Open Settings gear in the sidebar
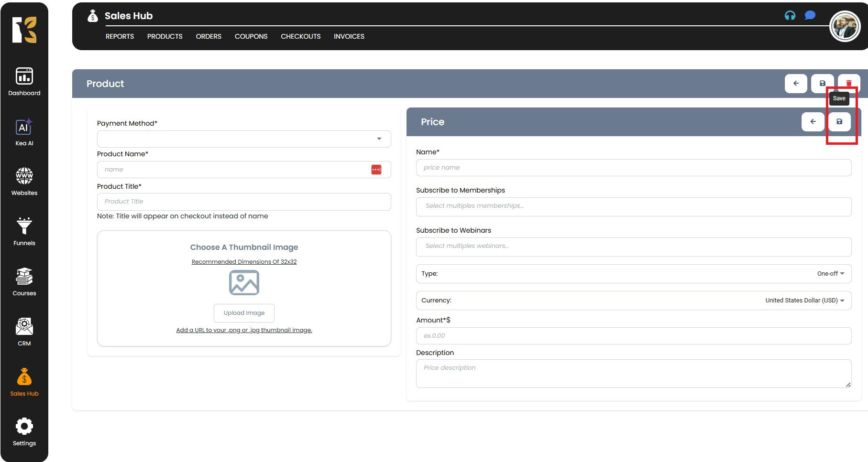Viewport: 868px width, 462px height. click(x=24, y=431)
